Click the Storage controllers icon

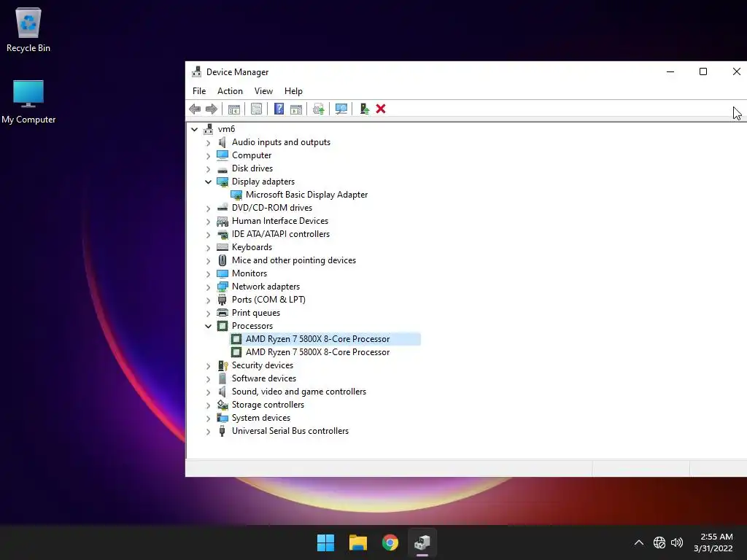coord(222,405)
